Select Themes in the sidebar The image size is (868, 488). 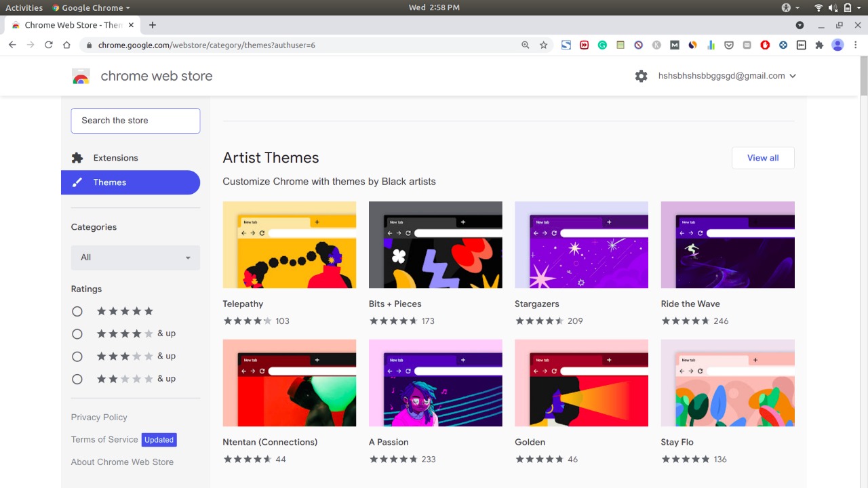click(x=130, y=182)
